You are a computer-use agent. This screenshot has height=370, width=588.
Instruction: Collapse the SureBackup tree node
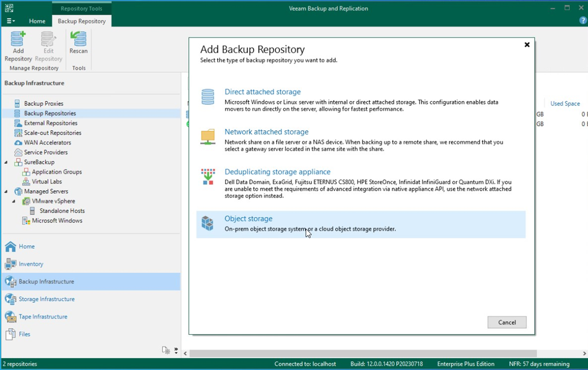click(6, 162)
